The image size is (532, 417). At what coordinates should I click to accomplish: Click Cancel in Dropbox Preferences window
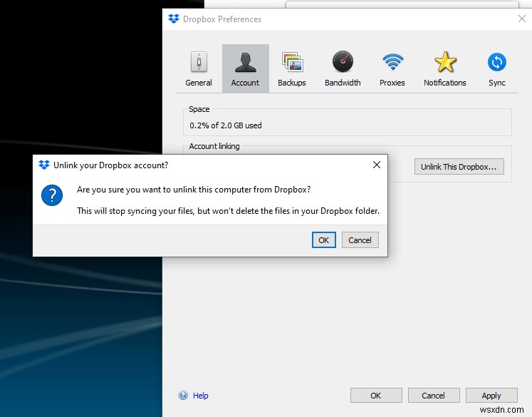pyautogui.click(x=434, y=396)
